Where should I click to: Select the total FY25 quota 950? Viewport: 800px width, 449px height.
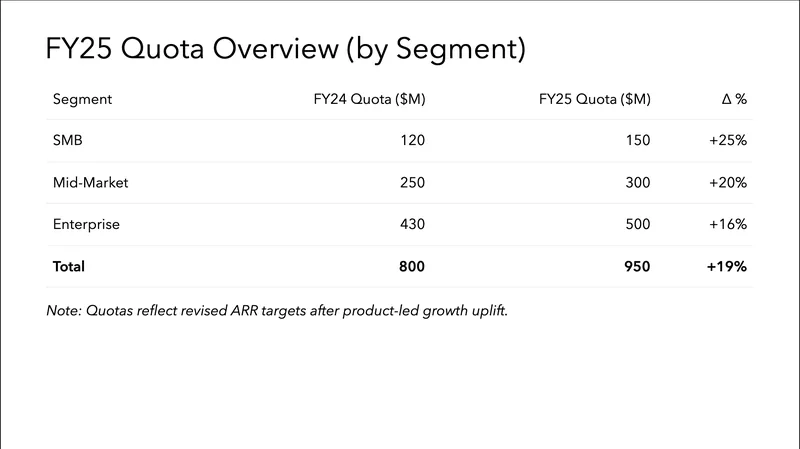(x=637, y=267)
